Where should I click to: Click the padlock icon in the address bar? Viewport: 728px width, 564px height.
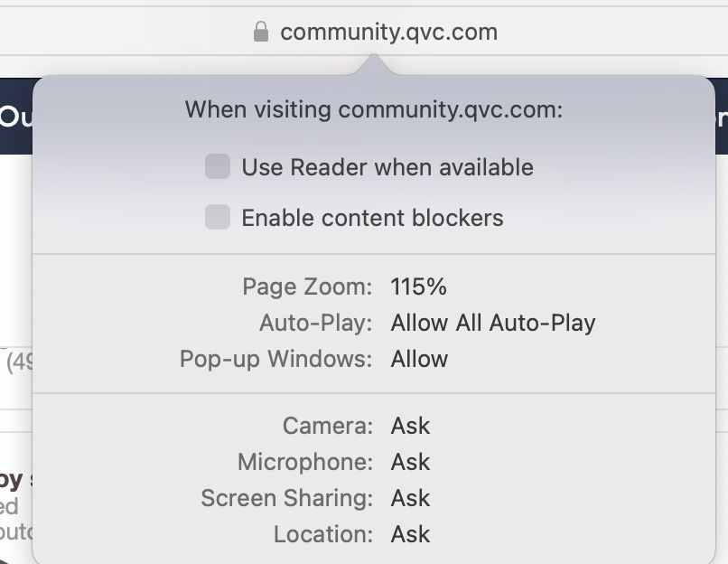(x=259, y=32)
